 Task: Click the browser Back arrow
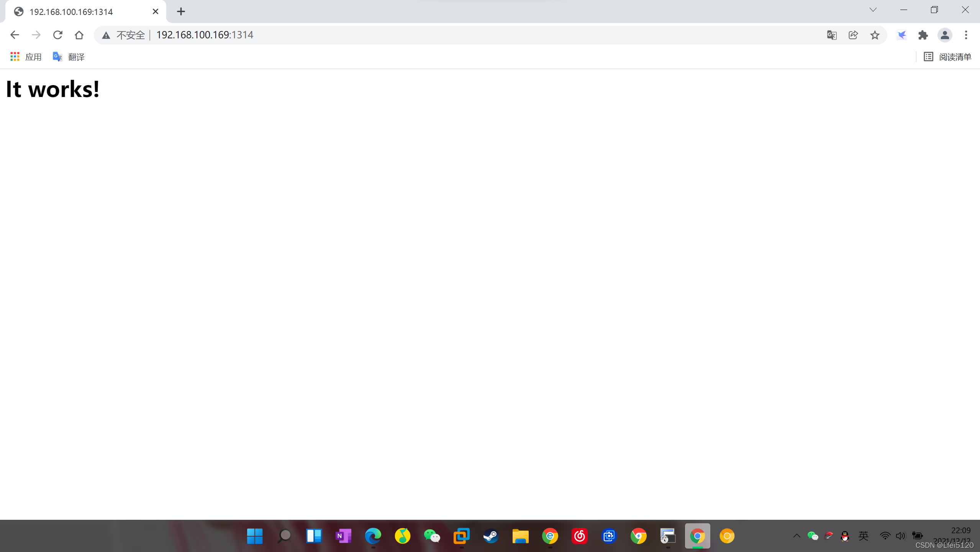click(x=15, y=35)
